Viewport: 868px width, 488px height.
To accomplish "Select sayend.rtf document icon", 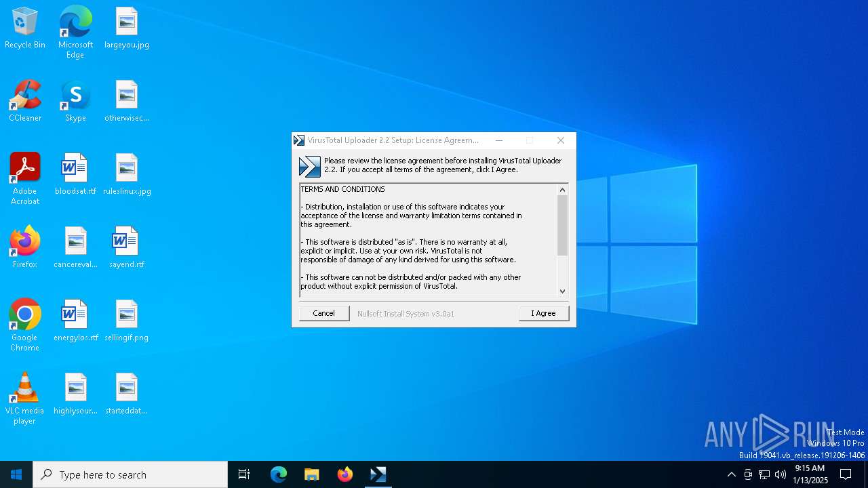I will pos(127,248).
